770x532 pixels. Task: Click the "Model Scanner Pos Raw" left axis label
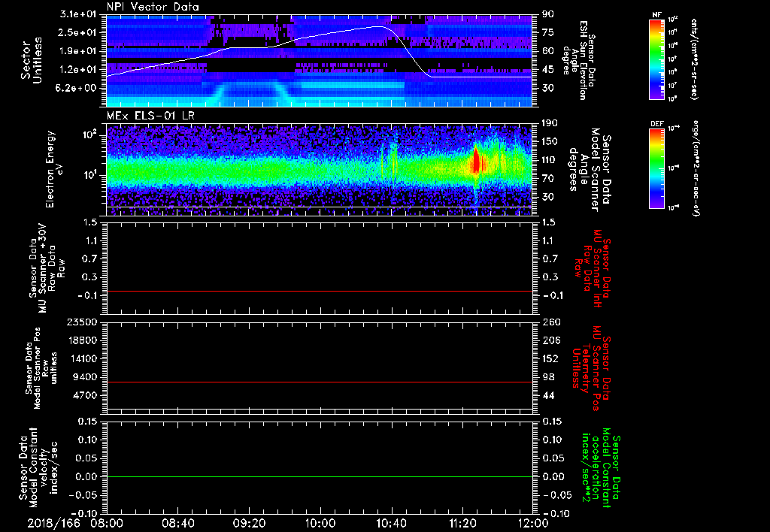click(41, 368)
